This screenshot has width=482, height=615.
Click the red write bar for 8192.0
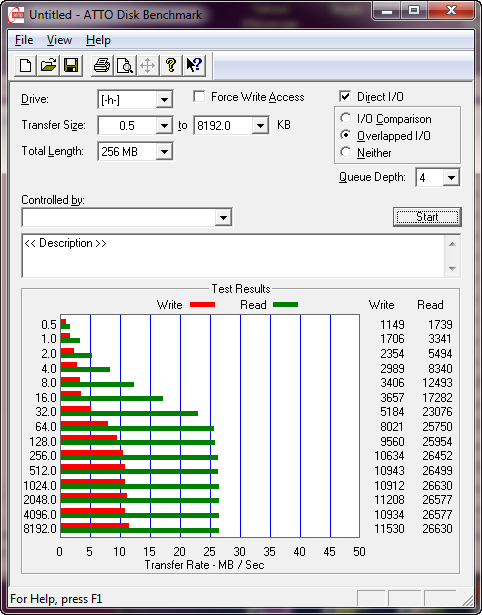pyautogui.click(x=95, y=526)
